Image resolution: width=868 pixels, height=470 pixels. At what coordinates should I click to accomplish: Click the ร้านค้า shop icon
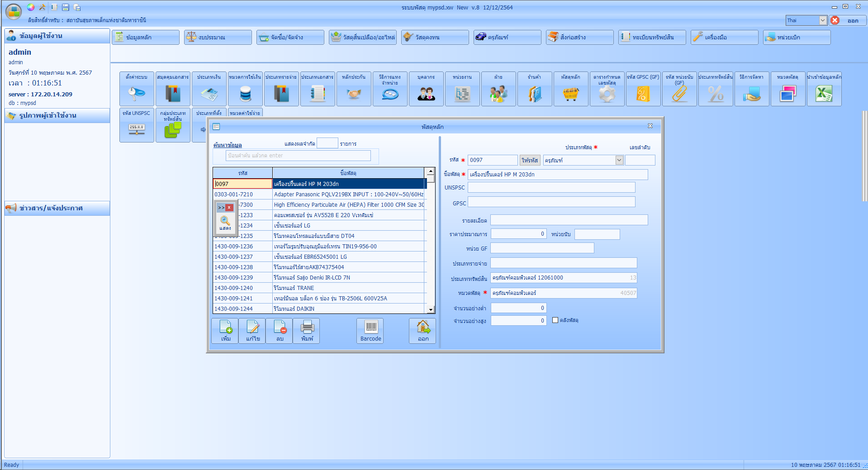click(535, 94)
